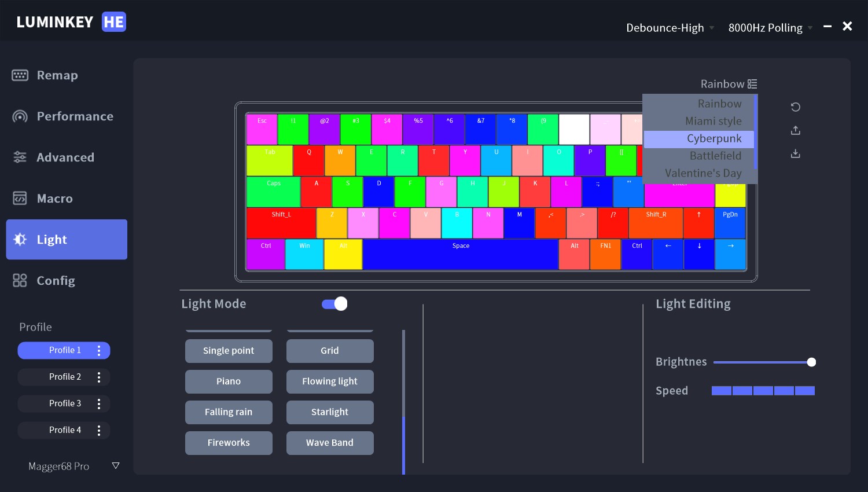Expand the Magger68 Pro device selector
868x492 pixels.
click(x=74, y=466)
